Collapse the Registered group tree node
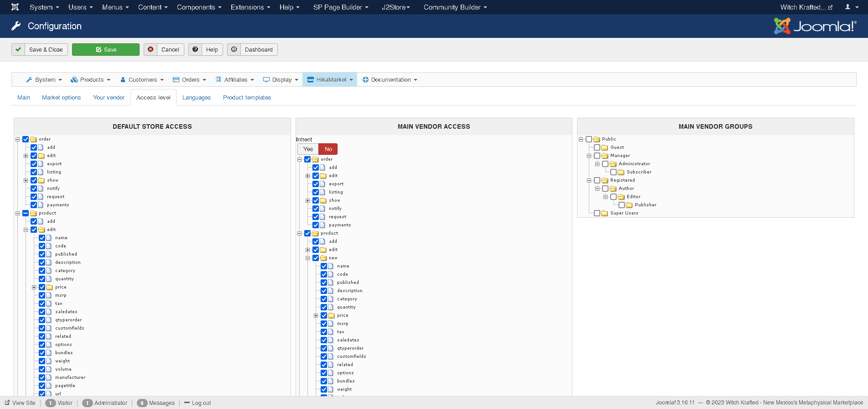The height and width of the screenshot is (409, 868). (x=589, y=180)
